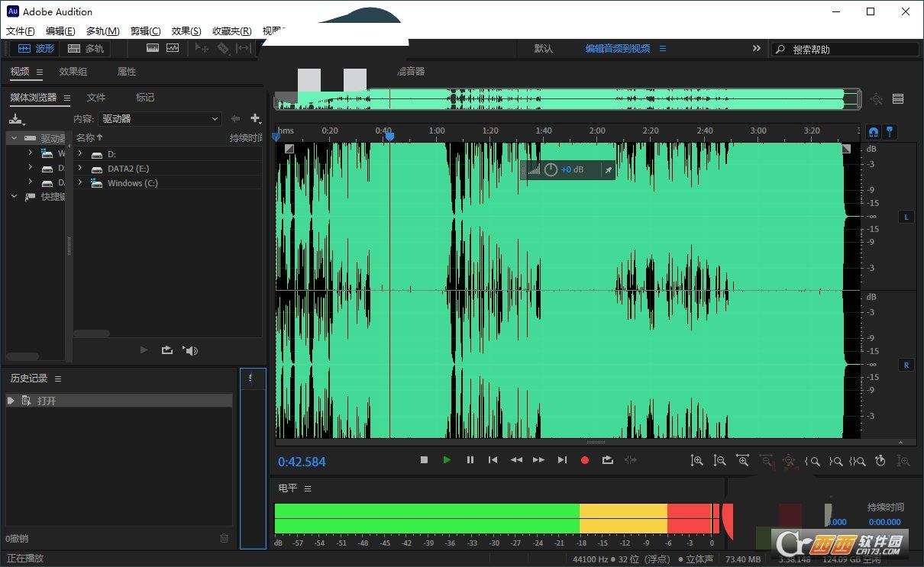This screenshot has width=924, height=567.
Task: Click the blue playhead marker on timeline
Action: (x=389, y=137)
